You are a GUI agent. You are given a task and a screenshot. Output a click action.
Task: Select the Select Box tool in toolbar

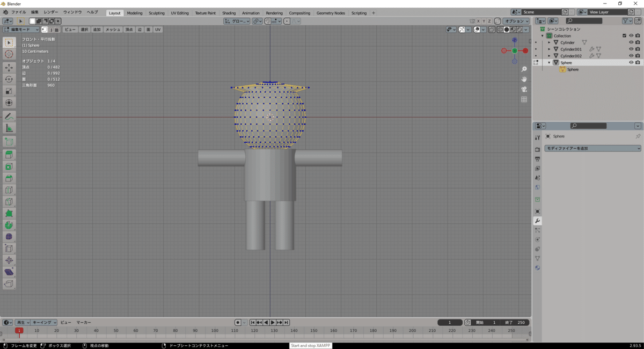[9, 42]
